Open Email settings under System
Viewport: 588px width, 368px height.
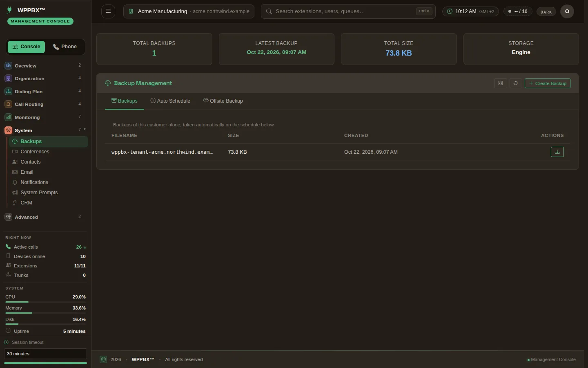(x=48, y=172)
